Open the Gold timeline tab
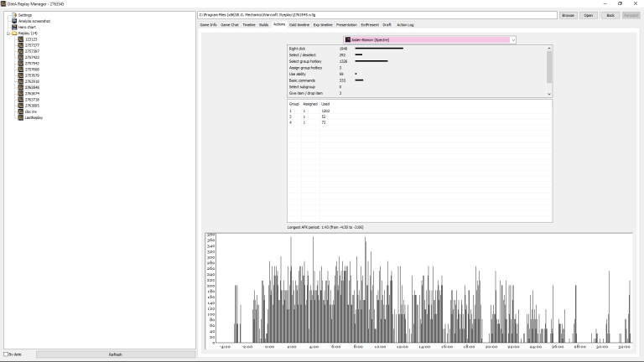This screenshot has height=362, width=644. 299,24
